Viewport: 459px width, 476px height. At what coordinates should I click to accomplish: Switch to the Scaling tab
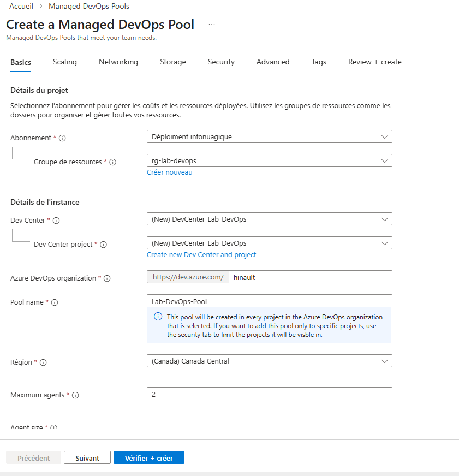click(x=65, y=62)
